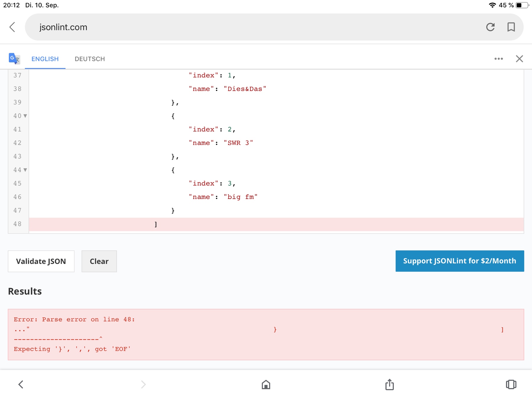Collapse the code block at line 40

point(25,116)
